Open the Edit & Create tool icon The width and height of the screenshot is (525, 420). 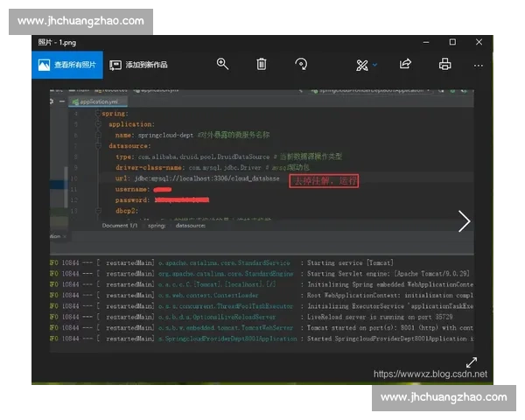(x=362, y=65)
